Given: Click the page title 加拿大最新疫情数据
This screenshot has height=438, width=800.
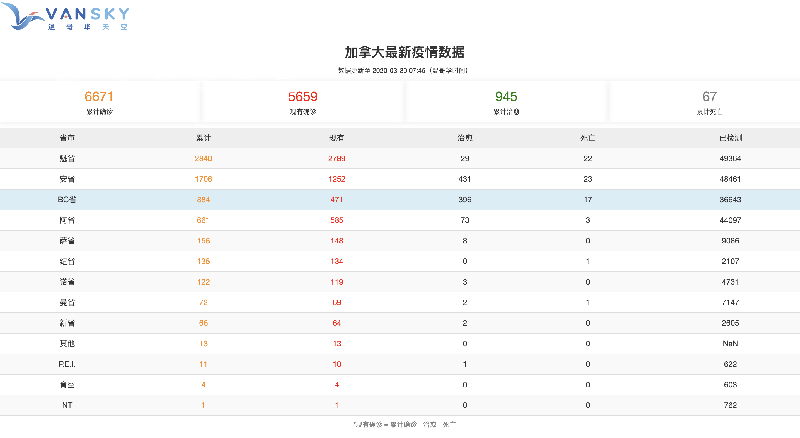Looking at the screenshot, I should coord(405,52).
